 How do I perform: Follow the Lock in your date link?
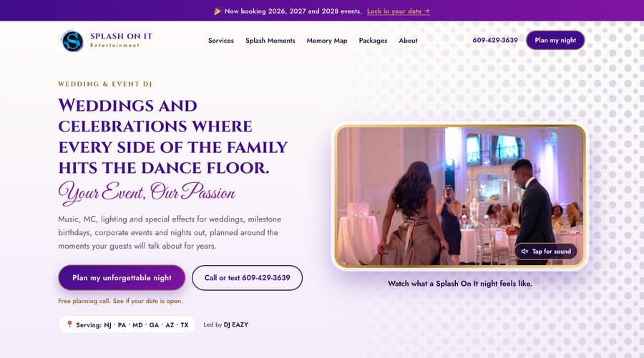coord(399,11)
